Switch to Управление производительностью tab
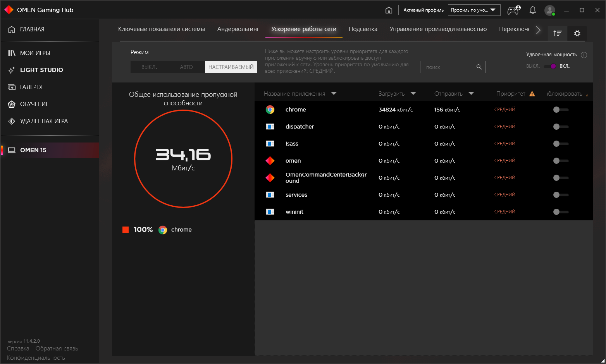Screen dimensions: 606x364 [x=438, y=29]
